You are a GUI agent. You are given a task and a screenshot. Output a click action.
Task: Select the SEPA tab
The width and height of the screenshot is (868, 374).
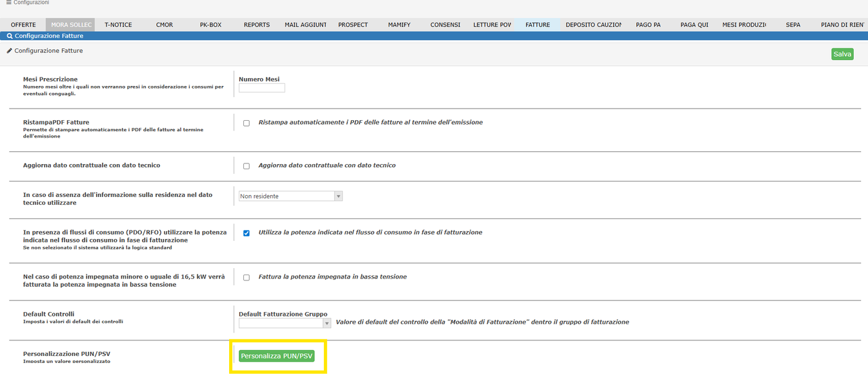pyautogui.click(x=793, y=25)
